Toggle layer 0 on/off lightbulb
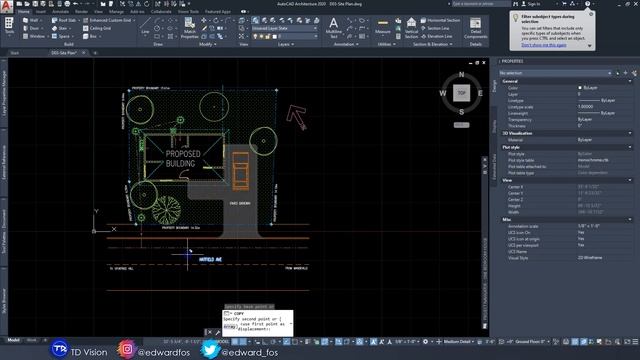This screenshot has height=360, width=640. [x=256, y=36]
